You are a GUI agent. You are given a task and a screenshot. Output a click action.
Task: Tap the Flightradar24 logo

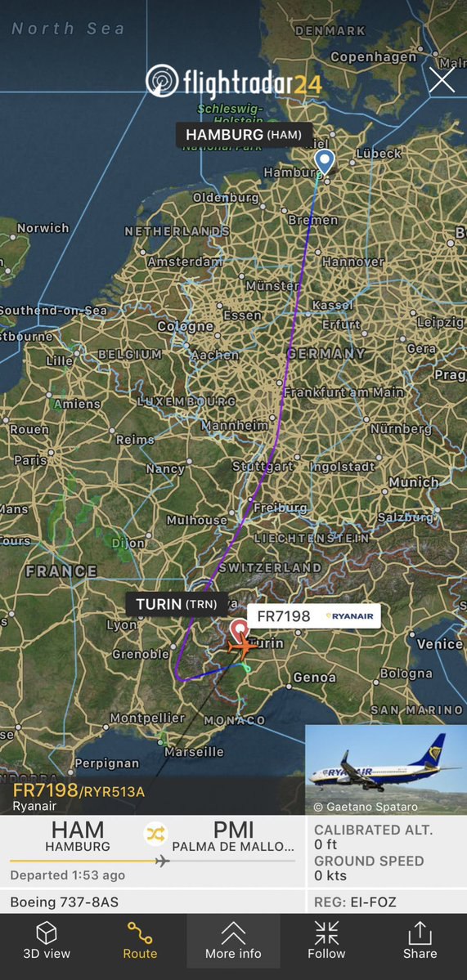(235, 81)
